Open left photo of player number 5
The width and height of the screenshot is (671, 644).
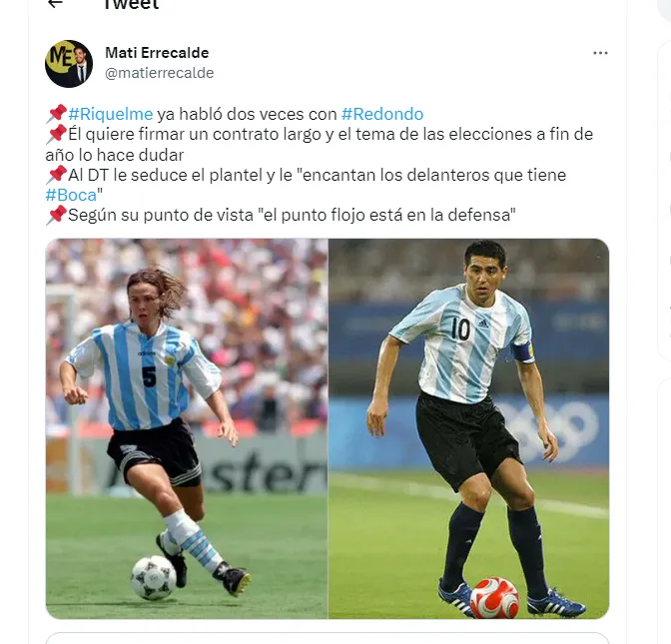tap(187, 428)
